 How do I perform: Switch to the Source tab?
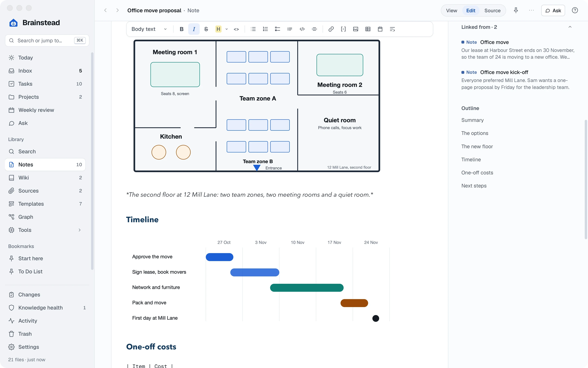(x=492, y=10)
